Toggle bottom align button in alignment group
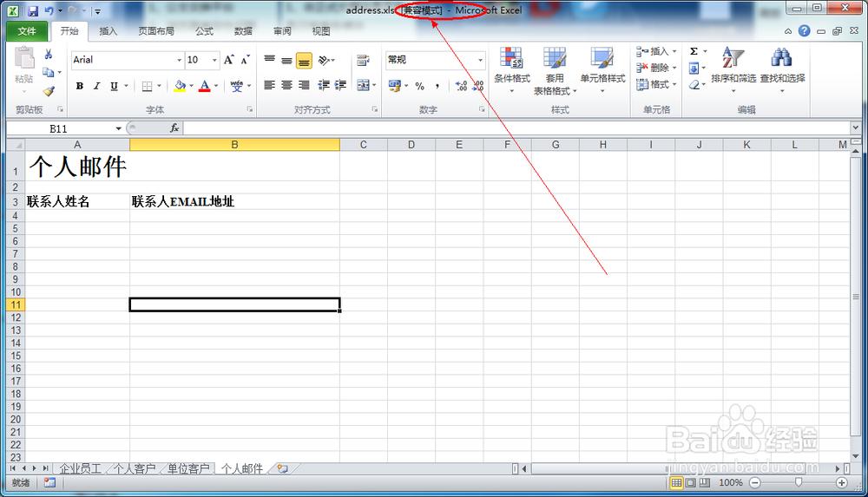 click(x=304, y=61)
